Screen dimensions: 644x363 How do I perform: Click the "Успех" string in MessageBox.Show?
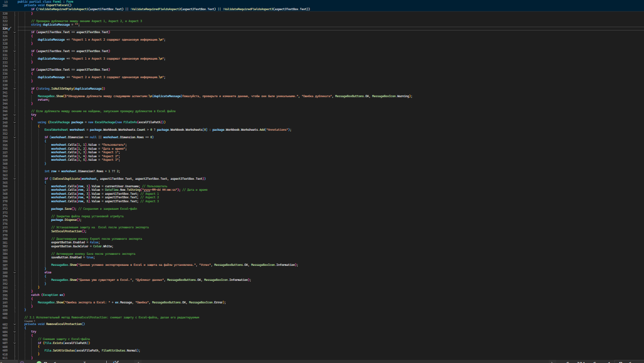point(205,265)
